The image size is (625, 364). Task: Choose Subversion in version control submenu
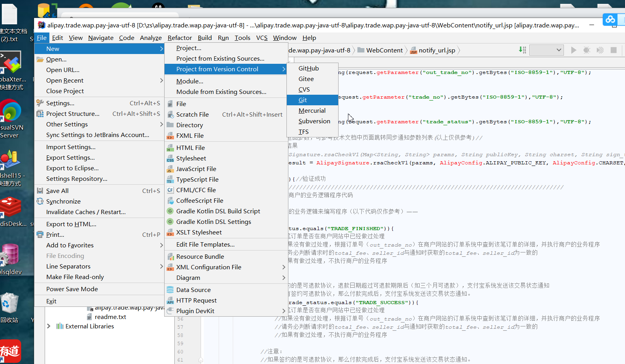click(312, 121)
